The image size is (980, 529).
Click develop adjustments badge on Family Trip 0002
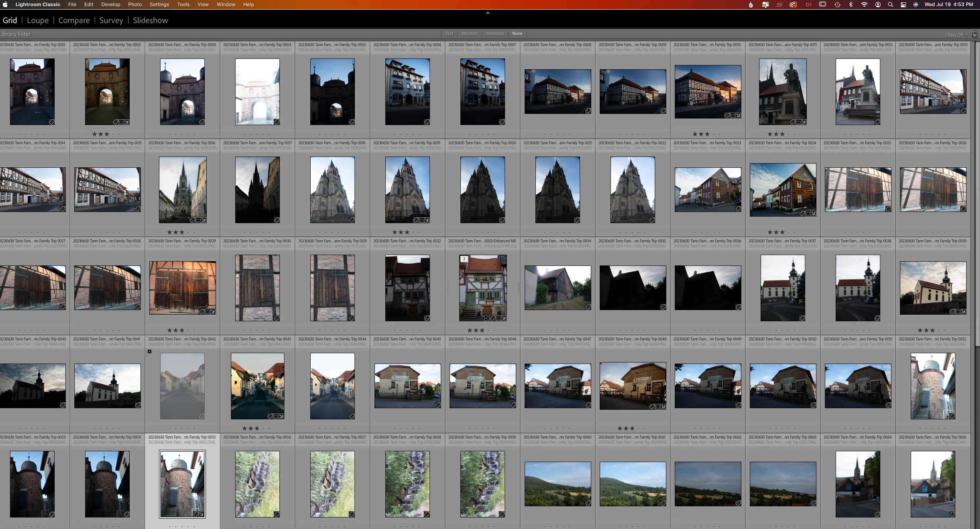127,122
